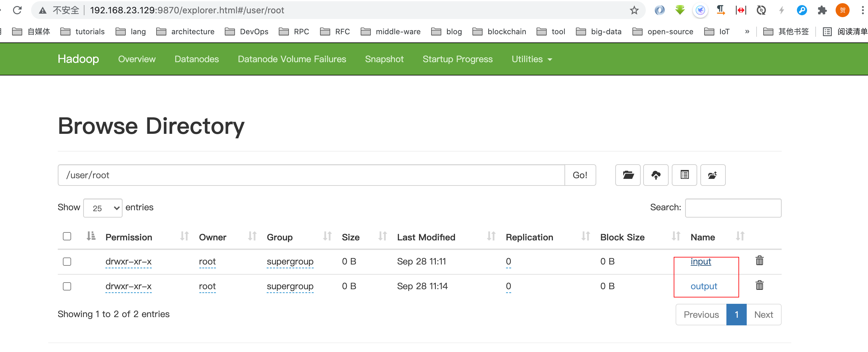The image size is (868, 352).
Task: Check the output row checkbox
Action: tap(67, 286)
